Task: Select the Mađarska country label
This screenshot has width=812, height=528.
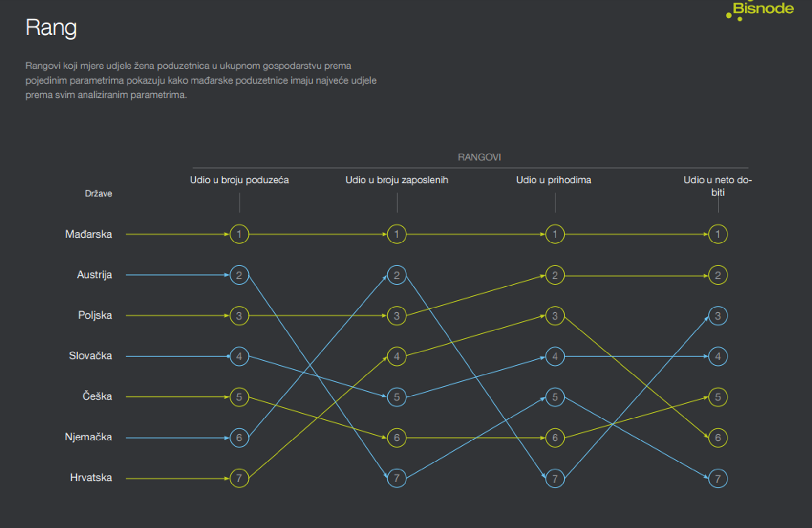Action: 88,234
